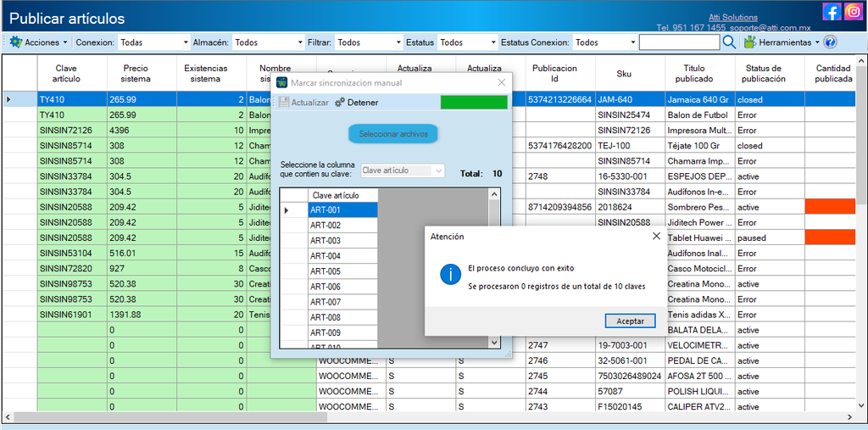Screen dimensions: 868x430
Task: Click the dialog list scroll down arrow
Action: pos(494,343)
